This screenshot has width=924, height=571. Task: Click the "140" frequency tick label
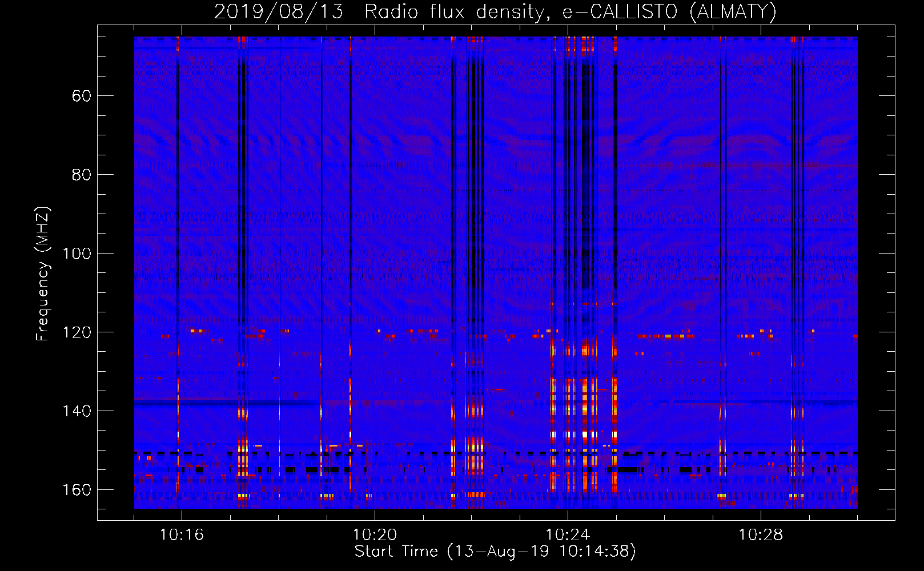[77, 411]
